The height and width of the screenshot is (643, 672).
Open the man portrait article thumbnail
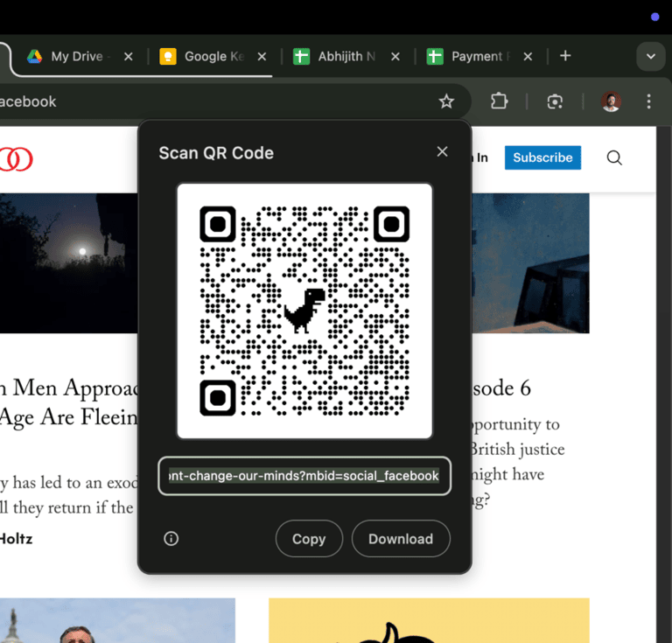(117, 620)
